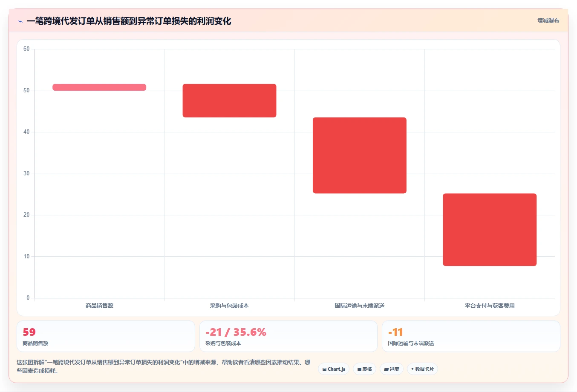Click the 数据卡片 tag chip
This screenshot has height=392, width=577.
point(422,369)
